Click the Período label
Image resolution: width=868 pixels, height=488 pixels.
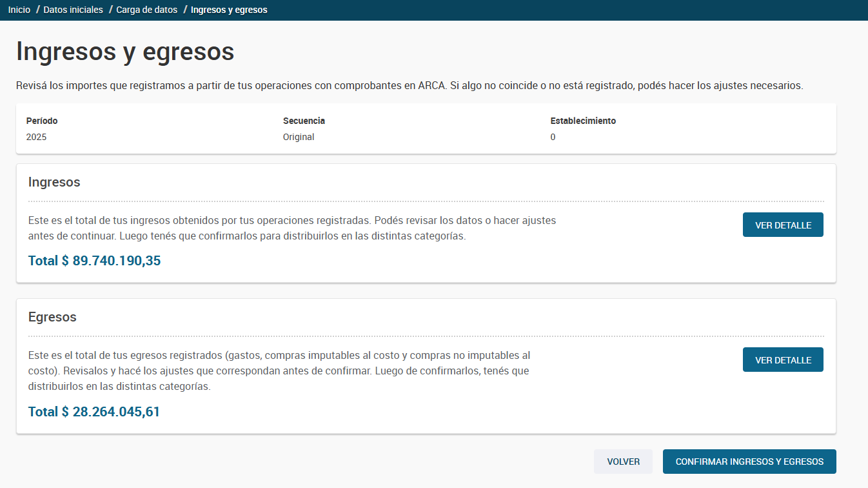coord(42,121)
